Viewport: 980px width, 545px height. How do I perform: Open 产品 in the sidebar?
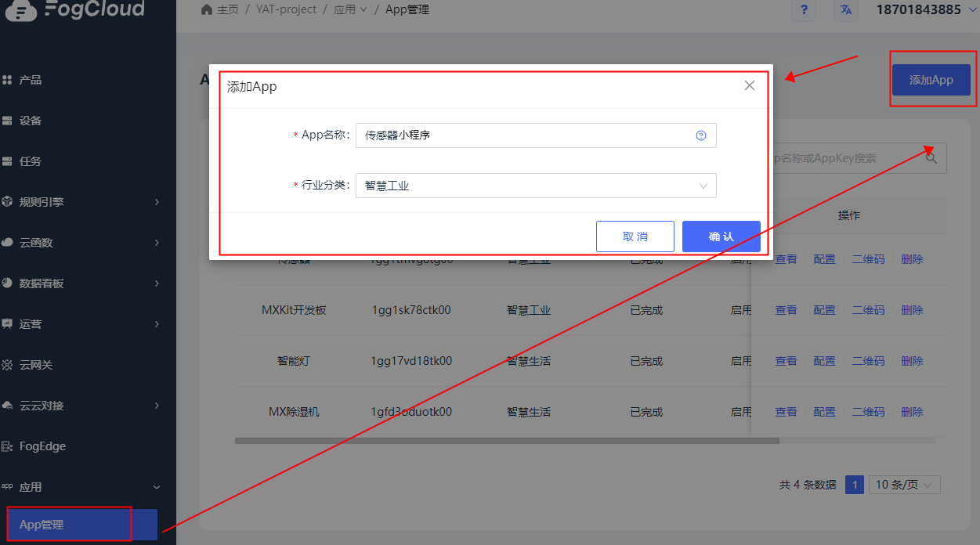pyautogui.click(x=31, y=80)
